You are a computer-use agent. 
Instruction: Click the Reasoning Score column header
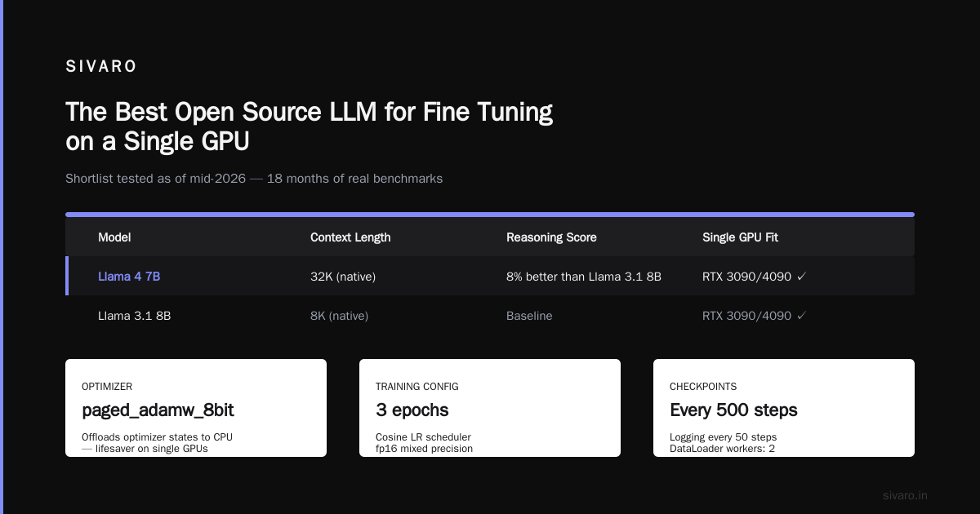(x=551, y=237)
